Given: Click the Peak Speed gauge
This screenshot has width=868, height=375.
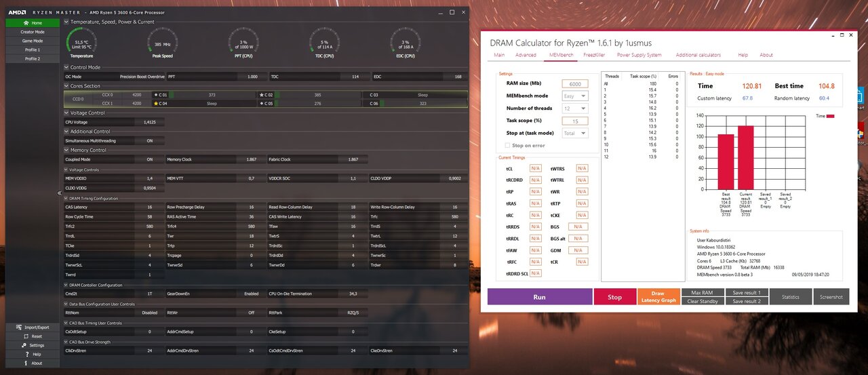Looking at the screenshot, I should coord(163,43).
